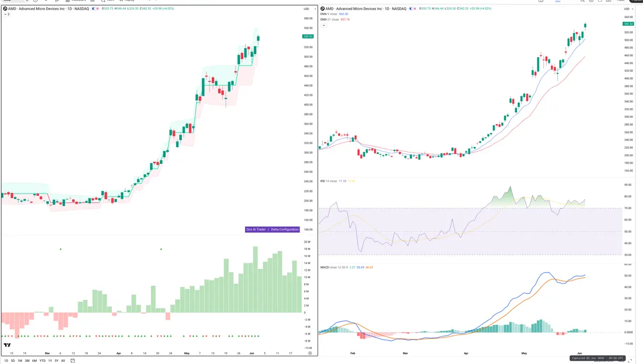Click the 'Mar' date label on left time axis
Screen dimensions: 643x364
(47, 353)
